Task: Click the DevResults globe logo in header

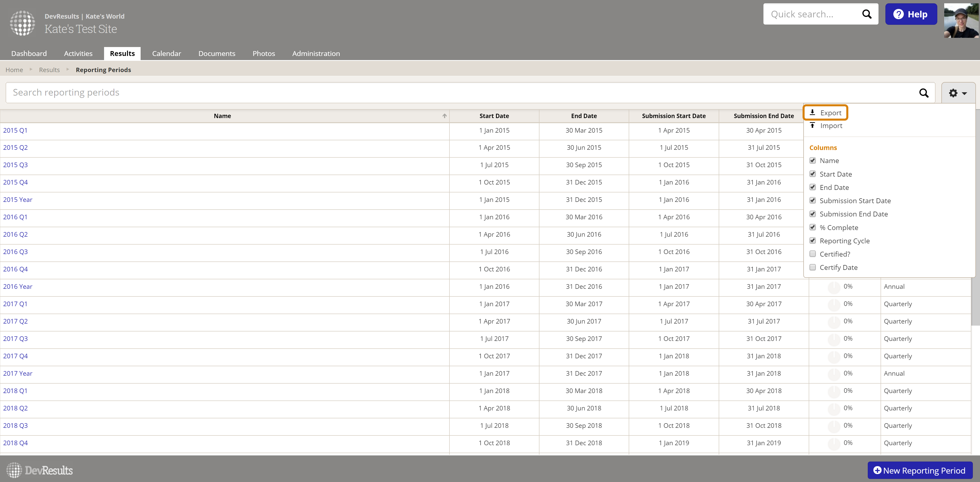Action: [22, 23]
